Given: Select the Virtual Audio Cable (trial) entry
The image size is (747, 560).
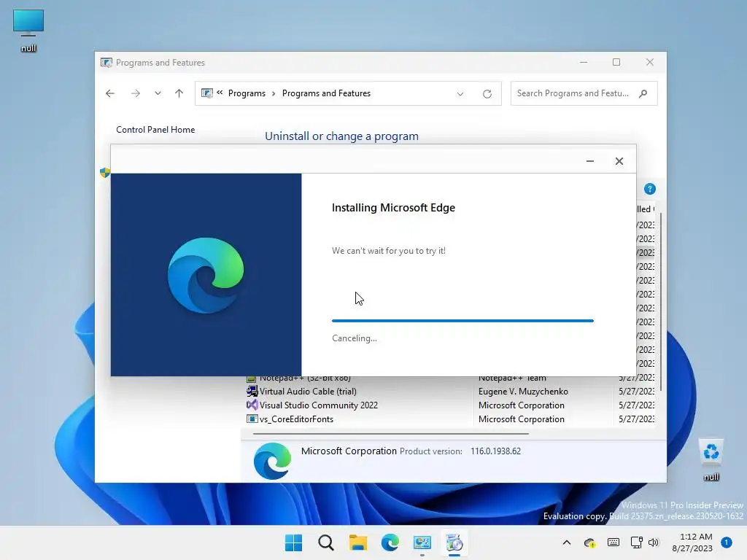Looking at the screenshot, I should 308,392.
